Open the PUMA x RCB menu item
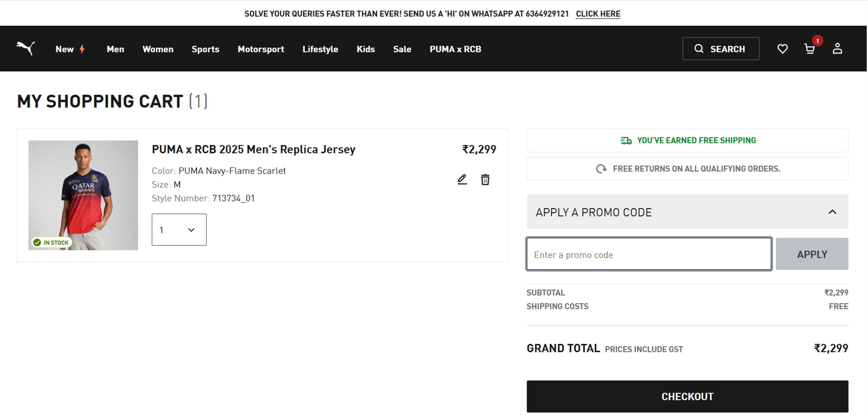The width and height of the screenshot is (868, 416). [x=455, y=49]
